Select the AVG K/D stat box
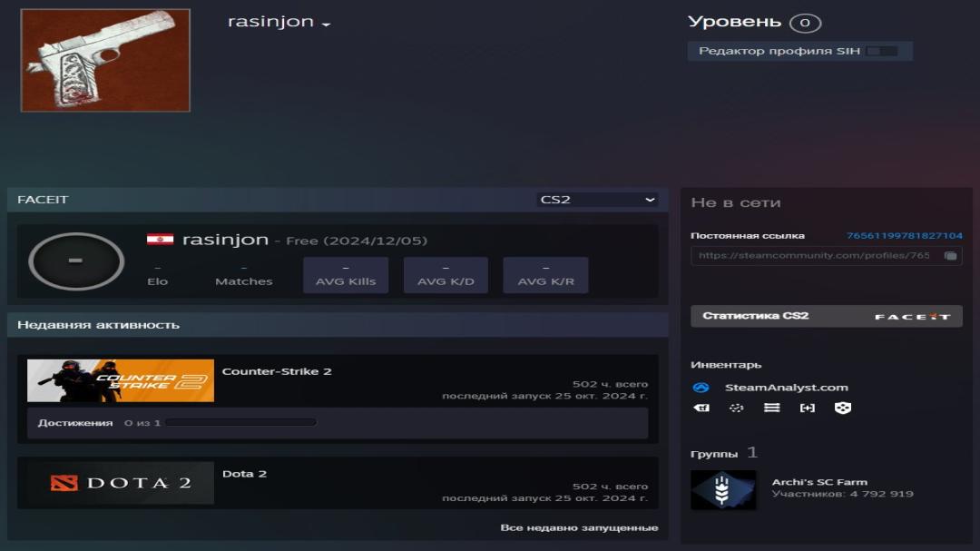 tap(446, 274)
